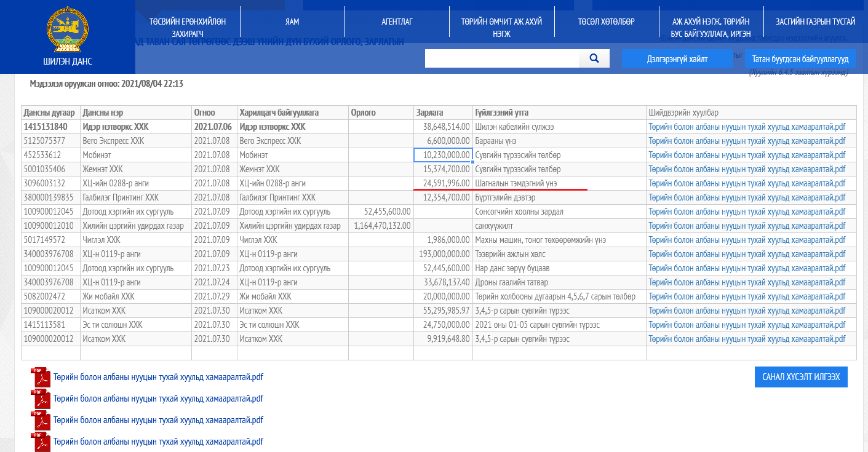This screenshot has height=452, width=868.
Task: Click the Харилцагч байгууллага column header
Action: pos(293,113)
